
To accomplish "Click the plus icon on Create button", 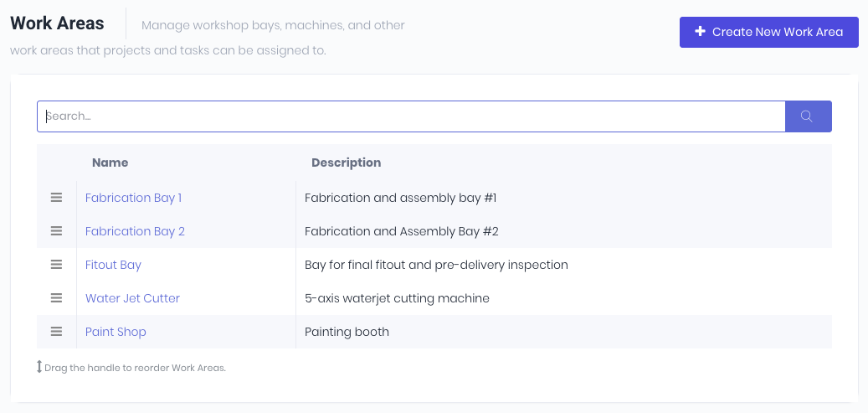I will coord(701,32).
